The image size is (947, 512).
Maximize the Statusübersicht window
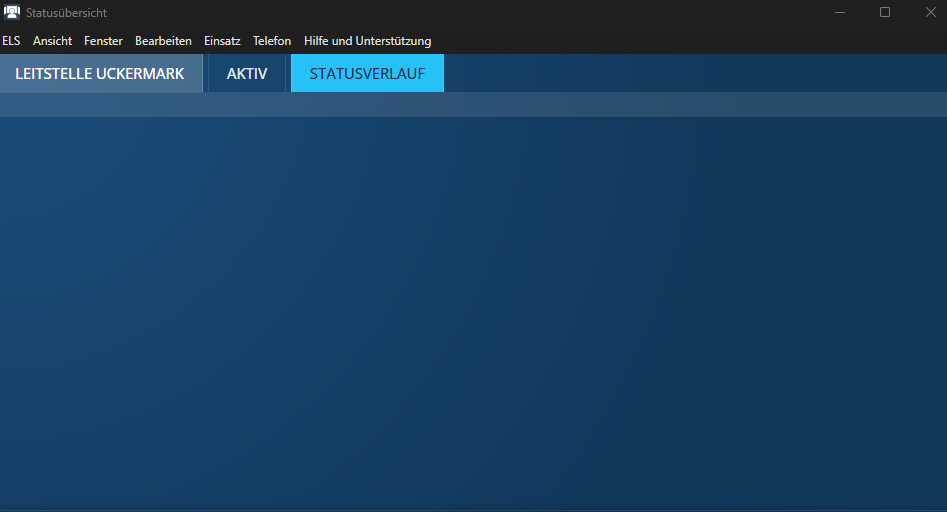coord(885,12)
